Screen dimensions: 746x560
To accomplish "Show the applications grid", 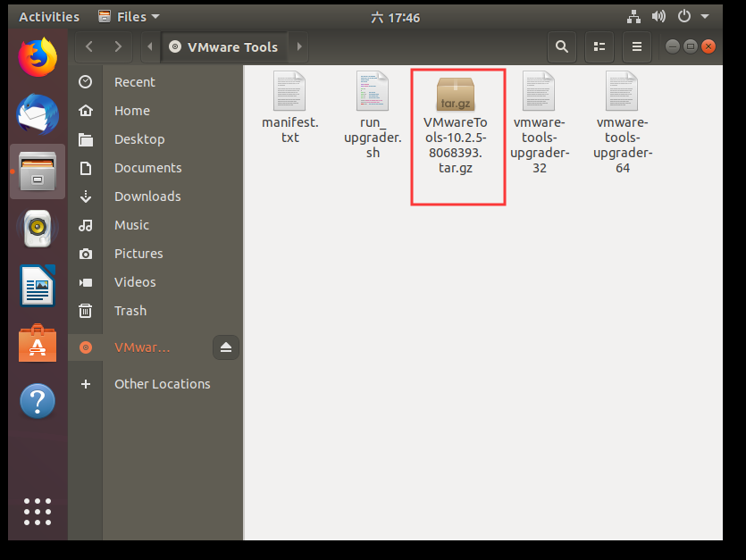I will [38, 512].
